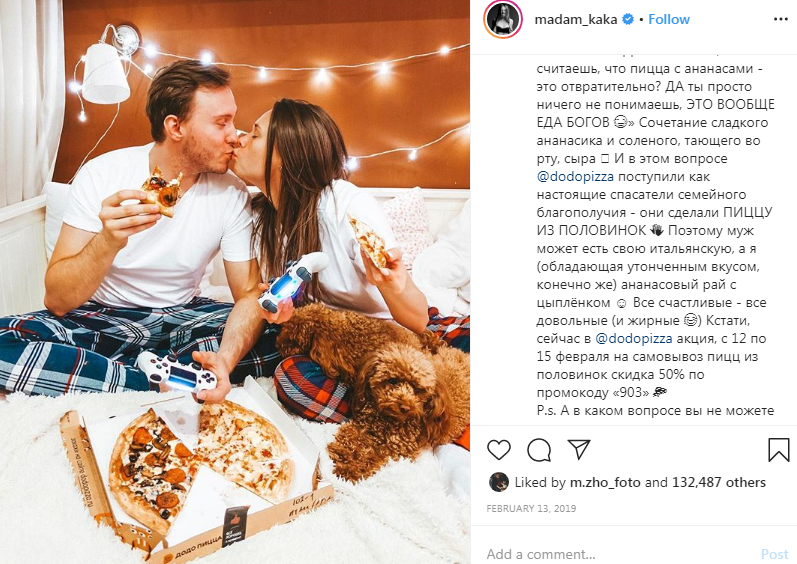Open the February 13, 2019 timestamp
This screenshot has height=564, width=797.
[531, 509]
